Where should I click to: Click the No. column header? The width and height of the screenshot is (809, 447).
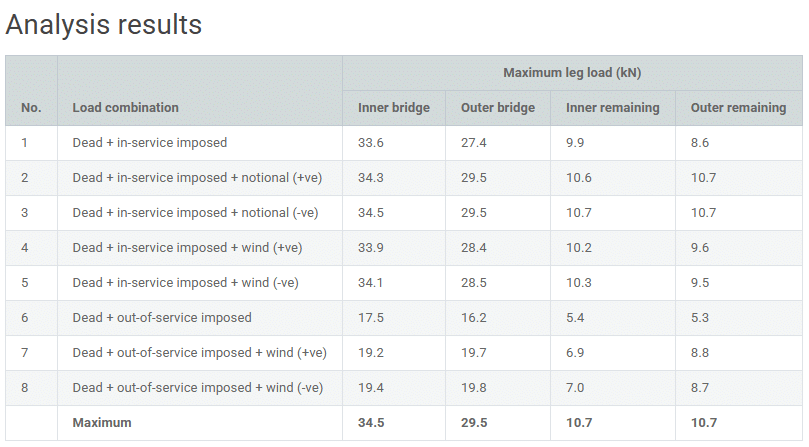click(x=31, y=108)
